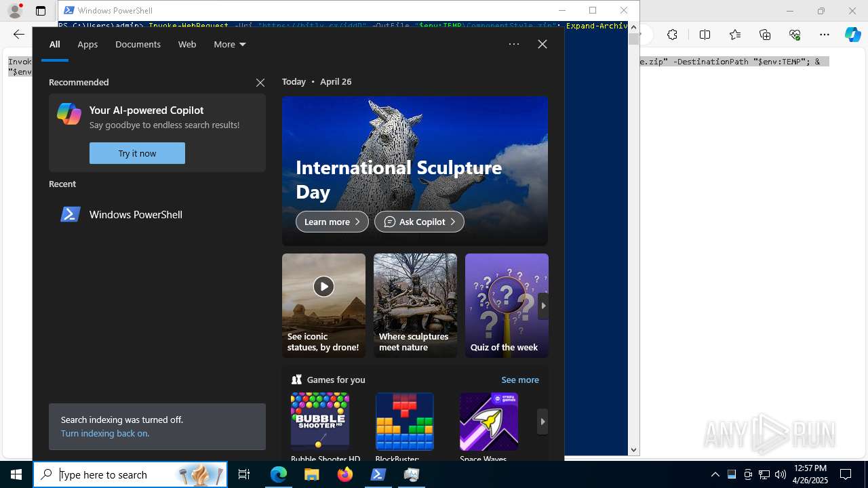Open Edge tab actions menu icon
The width and height of the screenshot is (868, 488).
pos(41,11)
